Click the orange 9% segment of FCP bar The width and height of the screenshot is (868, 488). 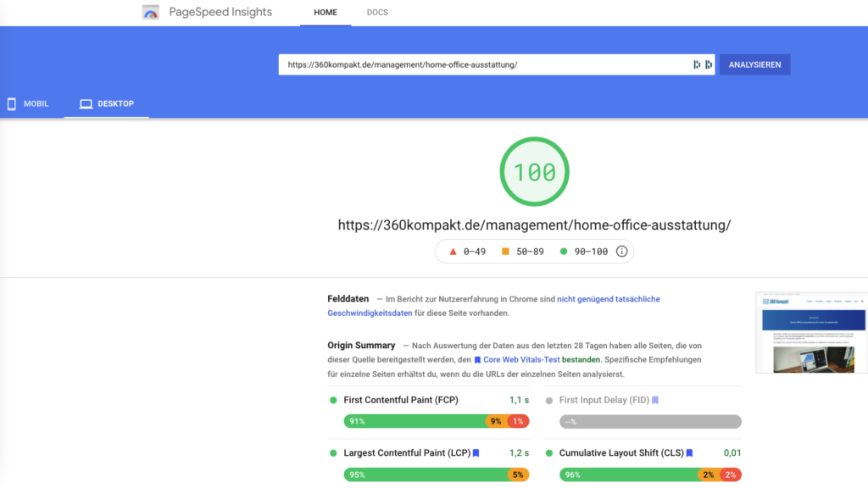[x=497, y=422]
